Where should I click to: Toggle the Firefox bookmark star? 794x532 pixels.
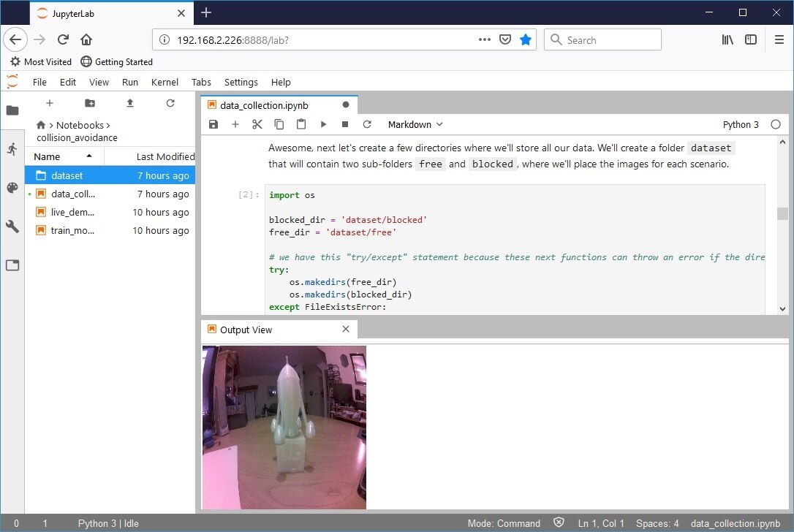pos(525,39)
